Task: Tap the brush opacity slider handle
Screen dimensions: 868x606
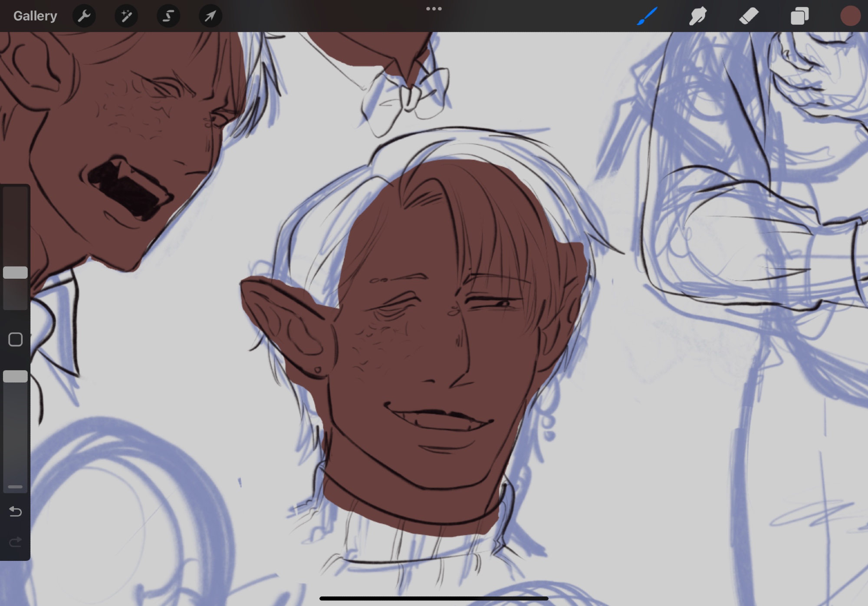Action: click(x=15, y=376)
